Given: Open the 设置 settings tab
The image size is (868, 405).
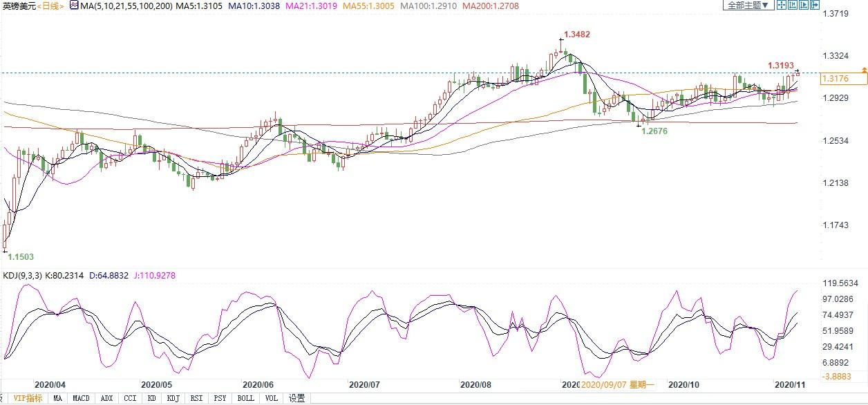Looking at the screenshot, I should pos(296,398).
